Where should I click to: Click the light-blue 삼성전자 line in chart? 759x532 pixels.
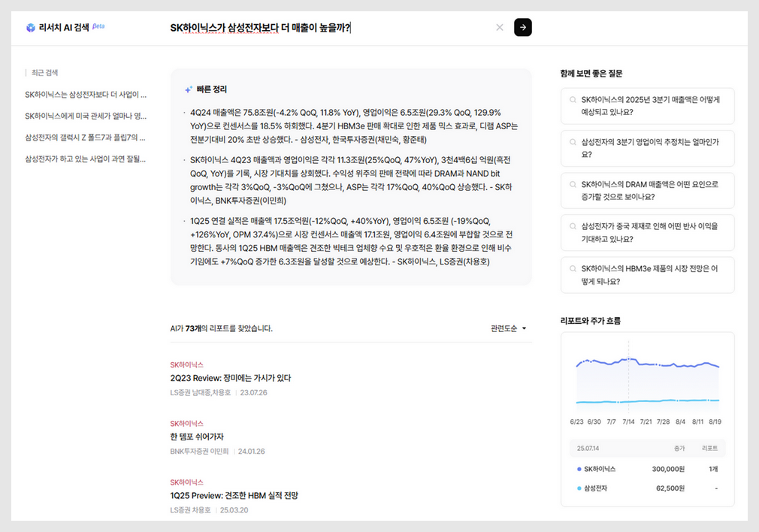tap(648, 401)
